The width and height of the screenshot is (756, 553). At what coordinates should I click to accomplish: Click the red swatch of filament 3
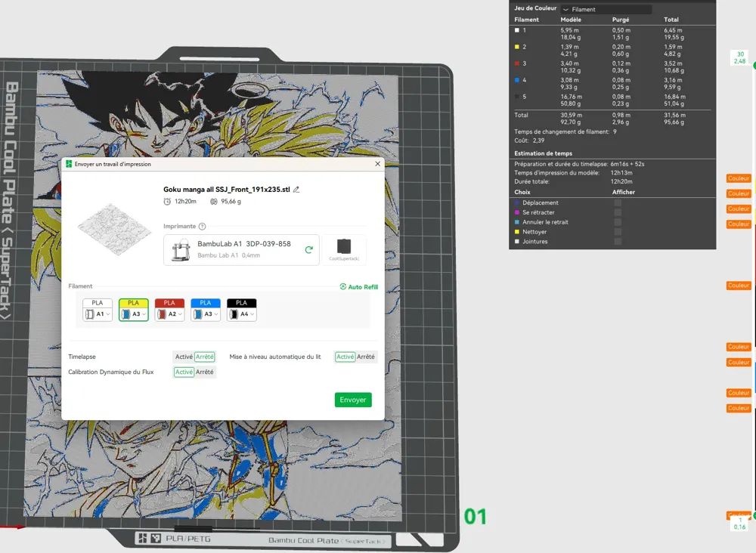pos(517,63)
